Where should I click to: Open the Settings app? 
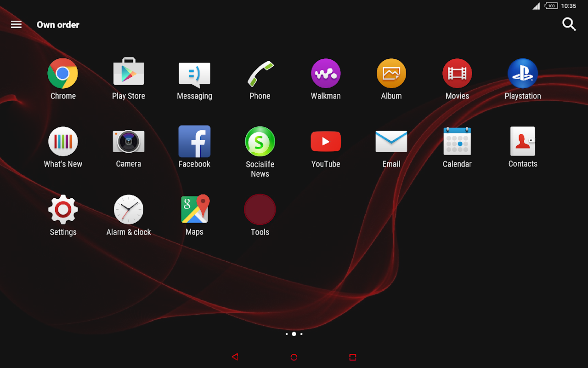point(63,209)
